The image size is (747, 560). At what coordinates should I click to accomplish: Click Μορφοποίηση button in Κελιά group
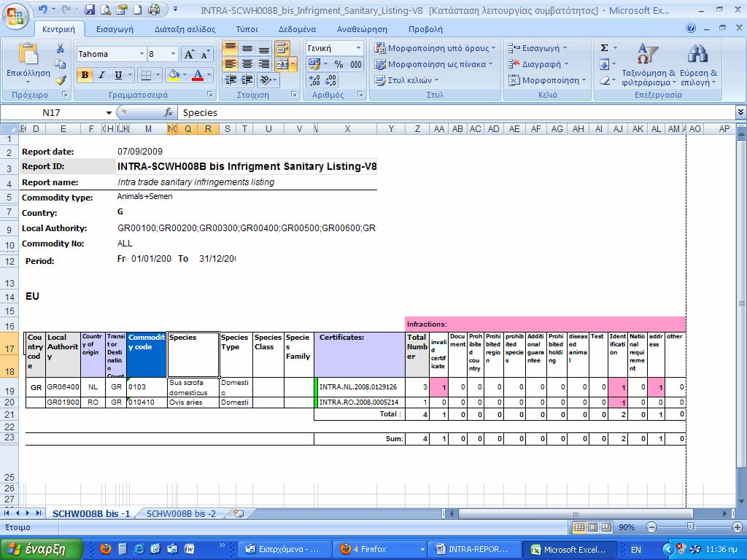click(547, 80)
